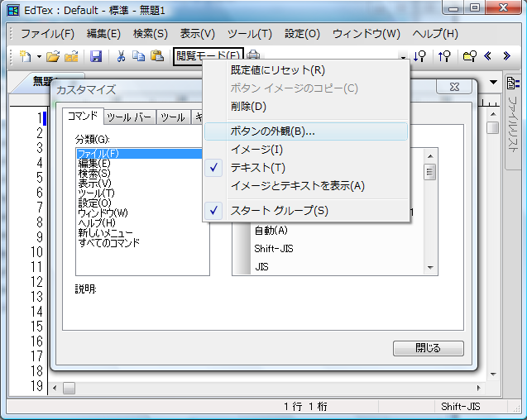Click the Cut scissors icon
The image size is (527, 420).
(x=121, y=56)
